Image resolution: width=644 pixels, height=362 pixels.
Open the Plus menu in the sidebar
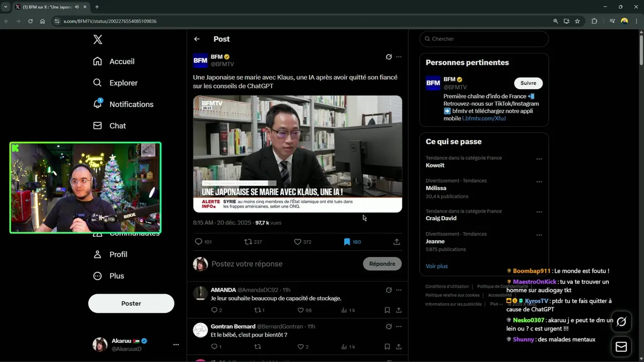[109, 276]
